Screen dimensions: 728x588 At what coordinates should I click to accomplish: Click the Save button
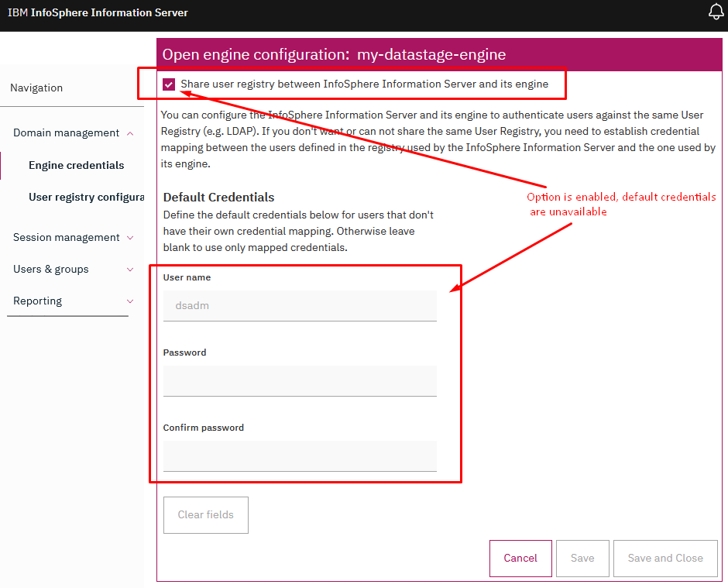582,558
